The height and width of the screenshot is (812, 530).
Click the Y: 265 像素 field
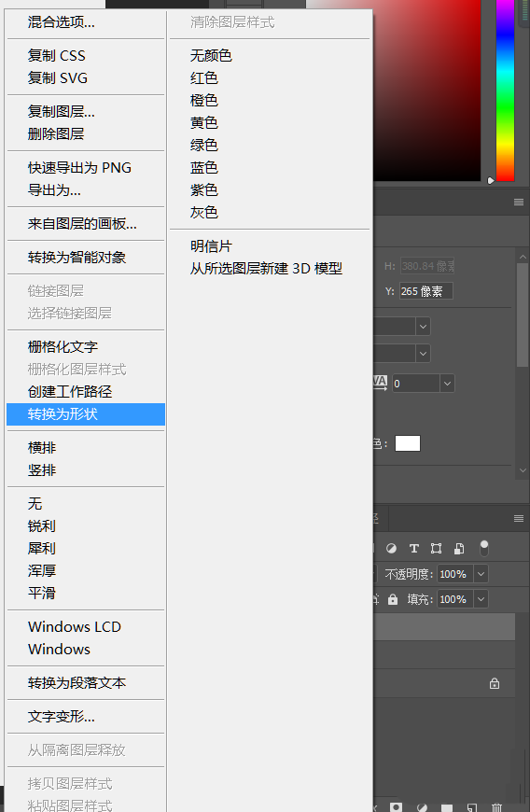pyautogui.click(x=426, y=291)
